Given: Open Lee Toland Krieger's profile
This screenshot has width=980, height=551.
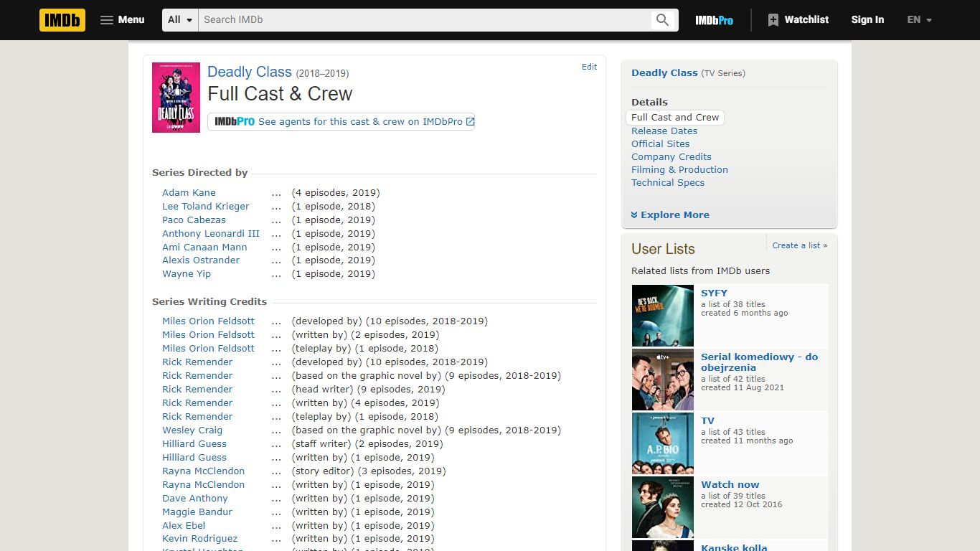Looking at the screenshot, I should tap(206, 207).
